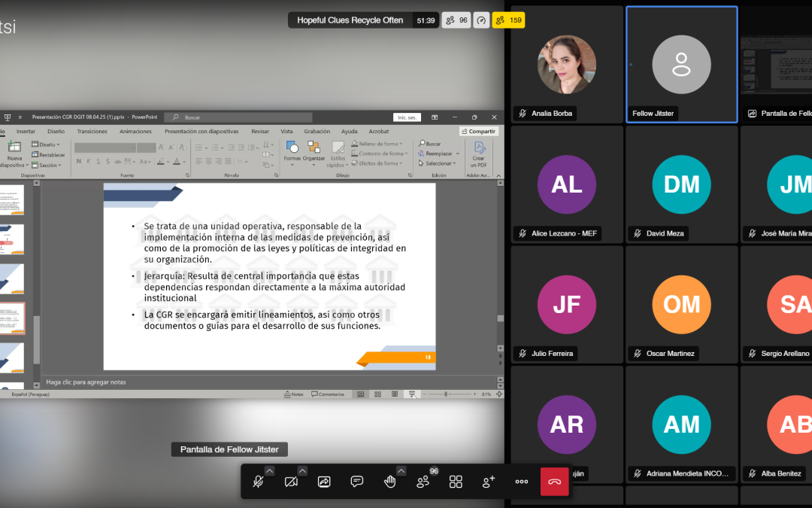The image size is (812, 508).
Task: Open Presentación con diapositivas tab
Action: point(201,132)
